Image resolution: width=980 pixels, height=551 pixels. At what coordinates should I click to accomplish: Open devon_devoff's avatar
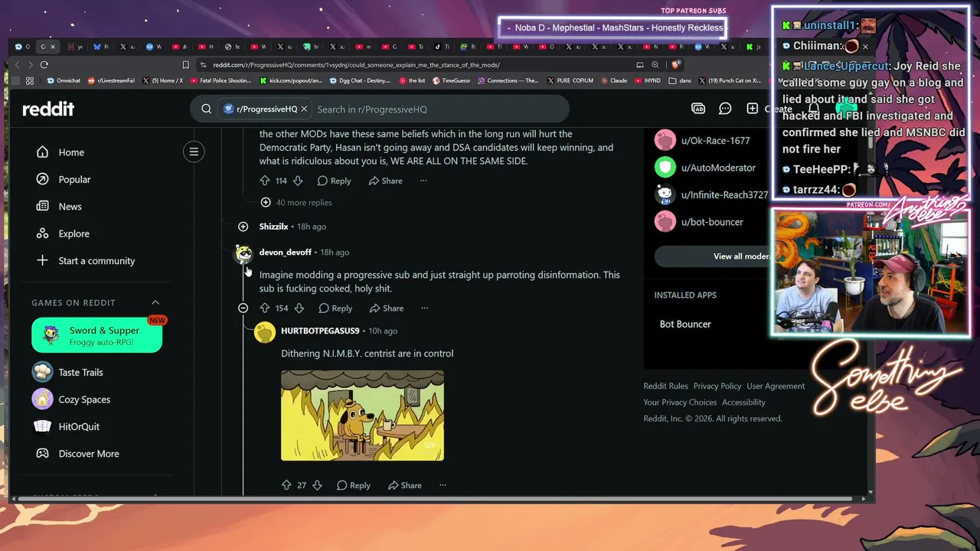[243, 253]
